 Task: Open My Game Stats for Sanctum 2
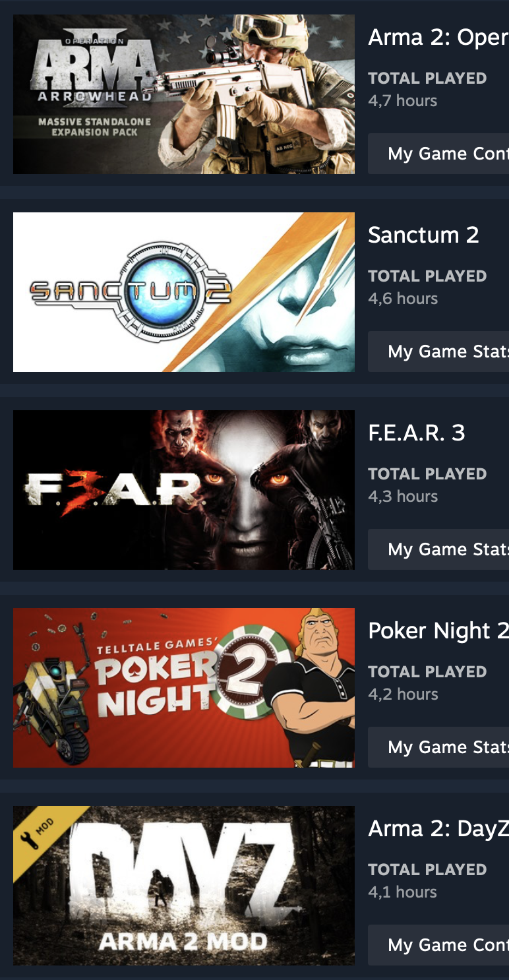[x=438, y=352]
